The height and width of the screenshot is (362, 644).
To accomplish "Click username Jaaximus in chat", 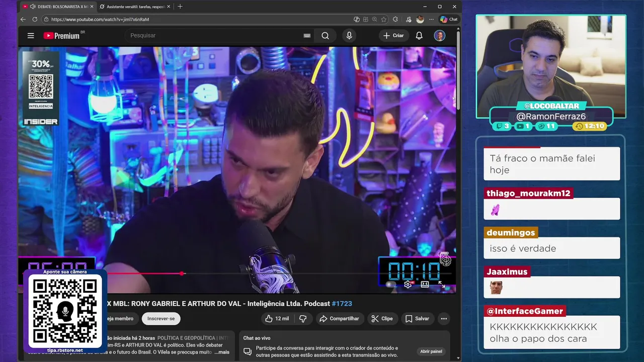I will (x=507, y=271).
